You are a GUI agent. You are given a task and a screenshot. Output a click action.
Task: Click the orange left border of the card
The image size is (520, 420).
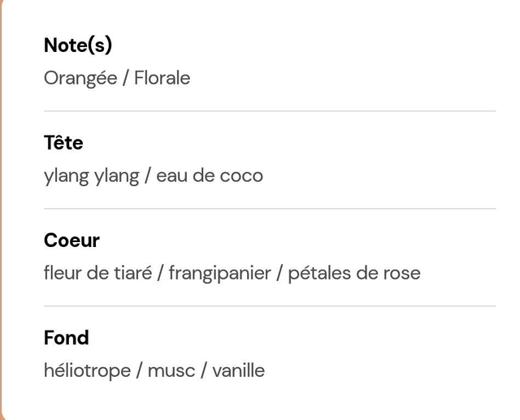coord(1,210)
